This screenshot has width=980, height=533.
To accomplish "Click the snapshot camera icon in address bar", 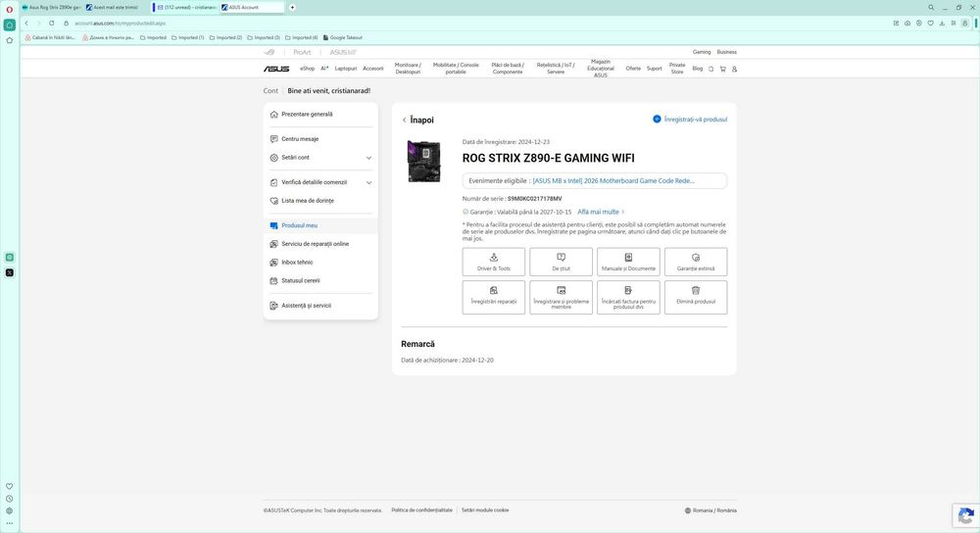I will pyautogui.click(x=907, y=24).
